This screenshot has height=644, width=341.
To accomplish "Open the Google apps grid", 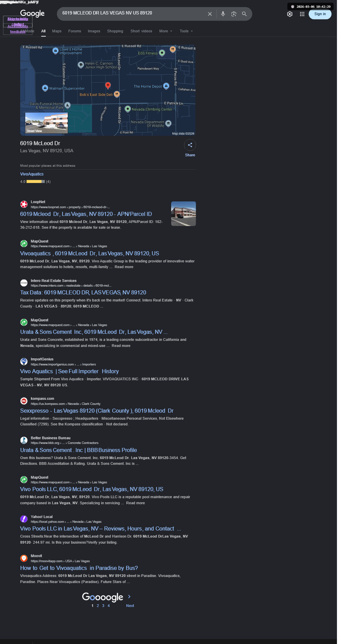I will coord(302,14).
